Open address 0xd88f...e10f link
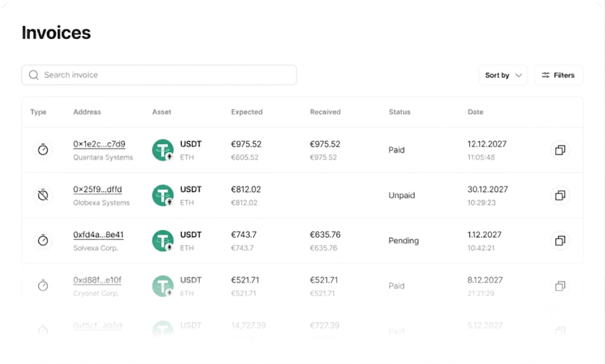This screenshot has height=364, width=605. tap(97, 280)
